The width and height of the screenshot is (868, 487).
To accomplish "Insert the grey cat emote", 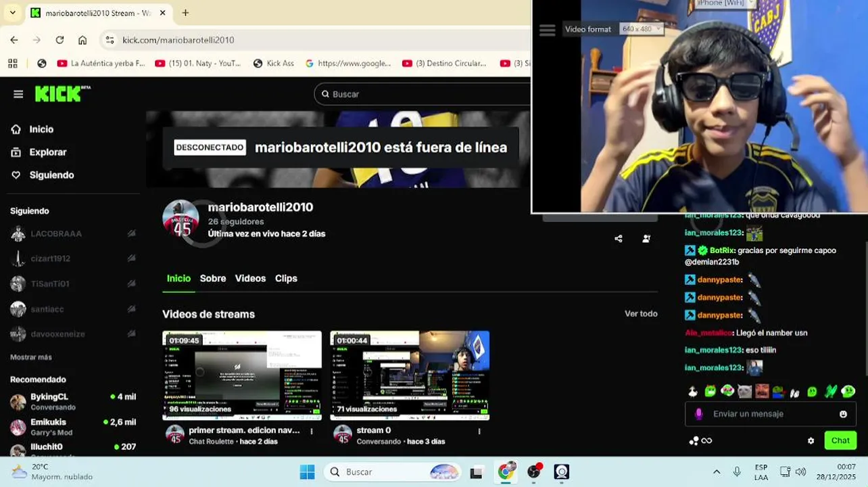I will (744, 392).
